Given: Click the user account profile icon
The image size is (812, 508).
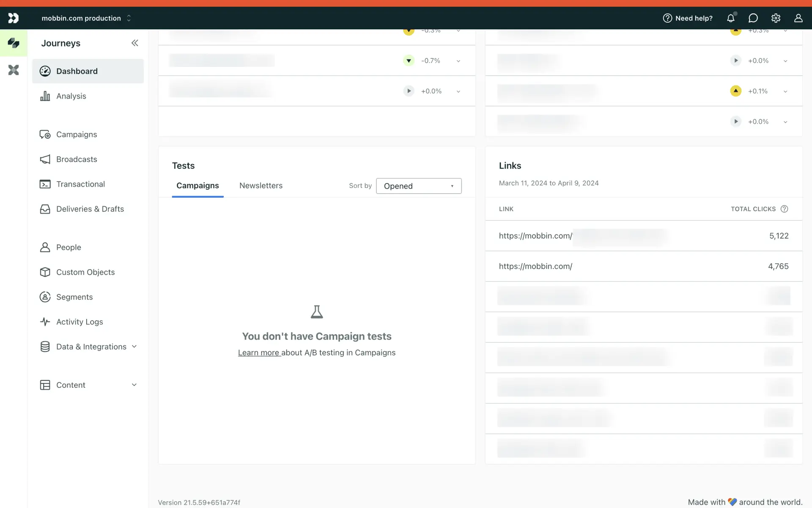Looking at the screenshot, I should (798, 18).
